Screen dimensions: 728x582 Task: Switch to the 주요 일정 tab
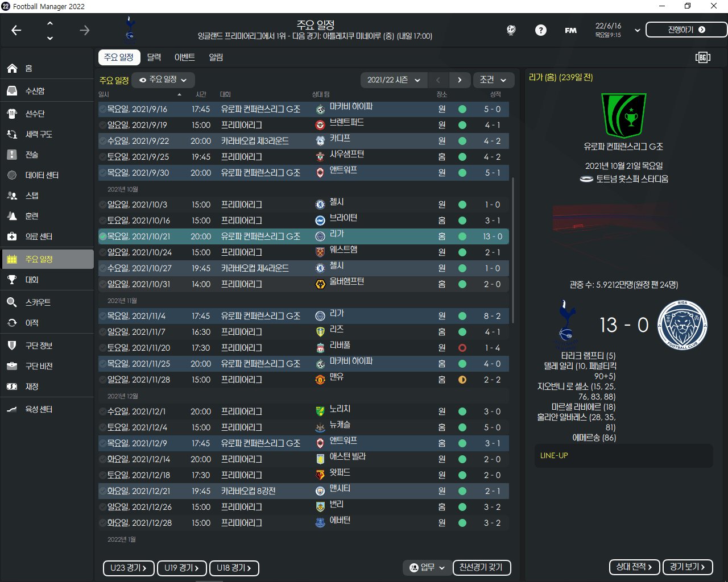pos(118,57)
